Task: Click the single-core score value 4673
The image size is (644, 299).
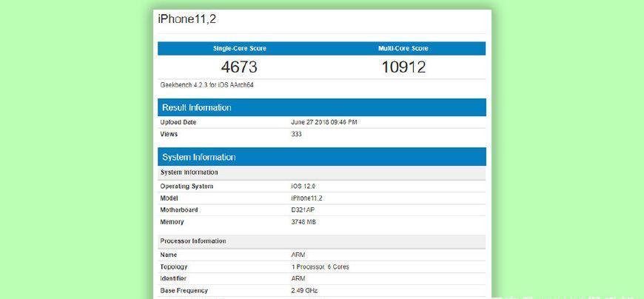Action: (239, 67)
